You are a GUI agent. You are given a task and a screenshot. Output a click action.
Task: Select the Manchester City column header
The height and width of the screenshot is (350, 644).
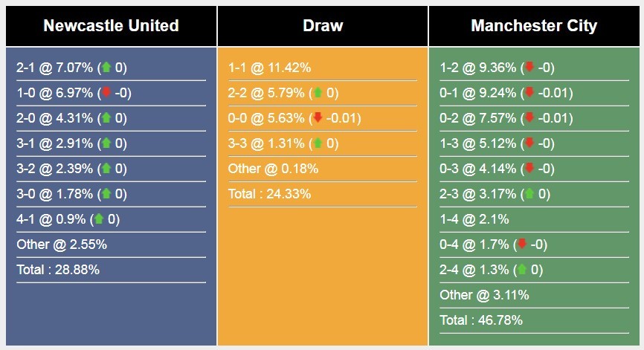pyautogui.click(x=534, y=26)
